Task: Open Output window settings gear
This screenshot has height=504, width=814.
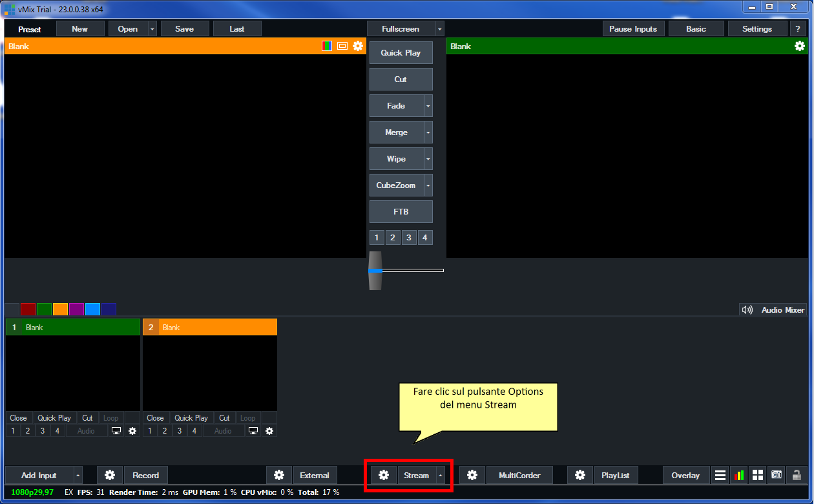Action: coord(800,46)
